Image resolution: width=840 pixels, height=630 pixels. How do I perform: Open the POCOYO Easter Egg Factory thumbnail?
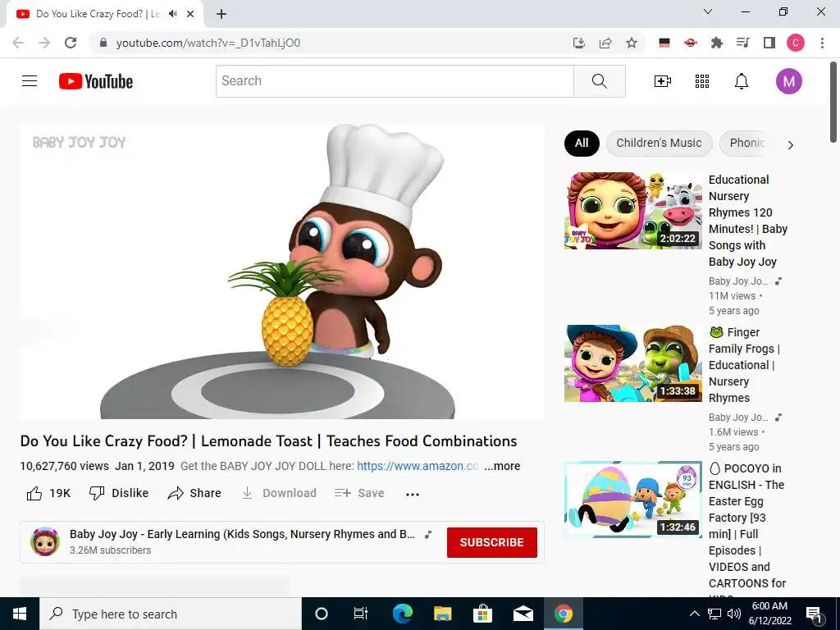632,500
